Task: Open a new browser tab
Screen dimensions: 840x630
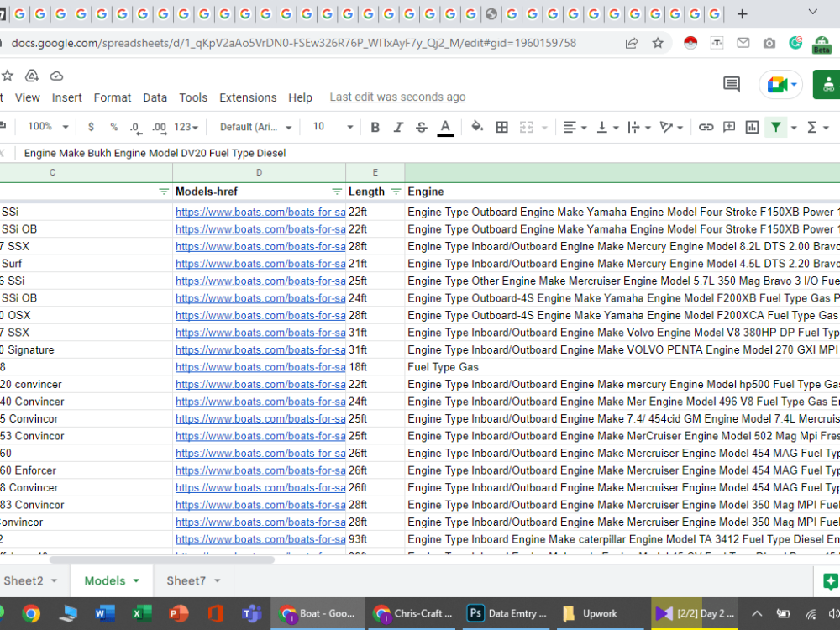Action: pyautogui.click(x=742, y=14)
